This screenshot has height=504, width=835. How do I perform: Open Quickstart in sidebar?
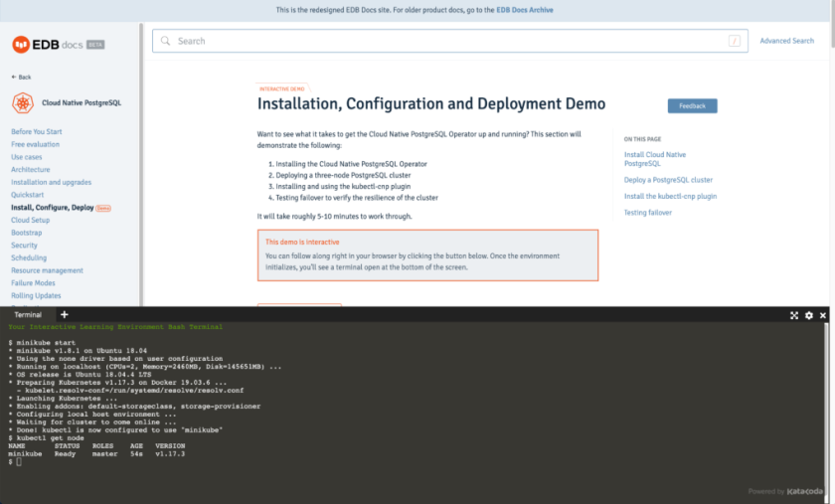pyautogui.click(x=27, y=195)
